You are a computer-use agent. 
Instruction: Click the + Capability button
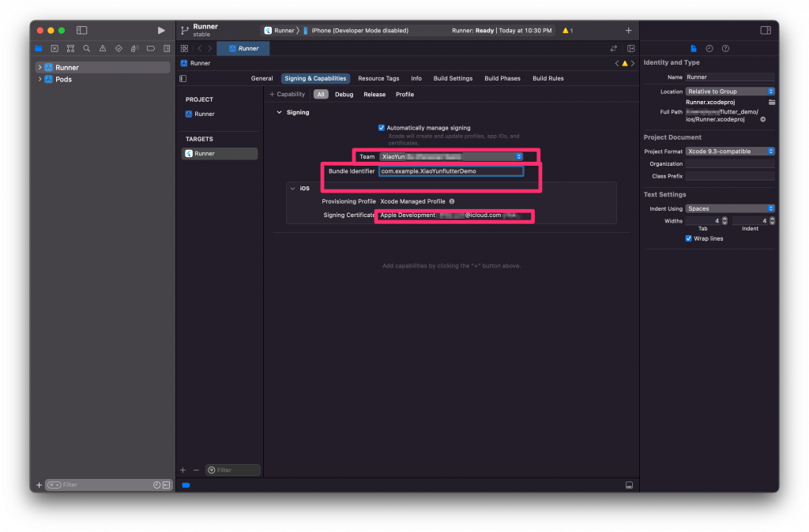pyautogui.click(x=288, y=95)
